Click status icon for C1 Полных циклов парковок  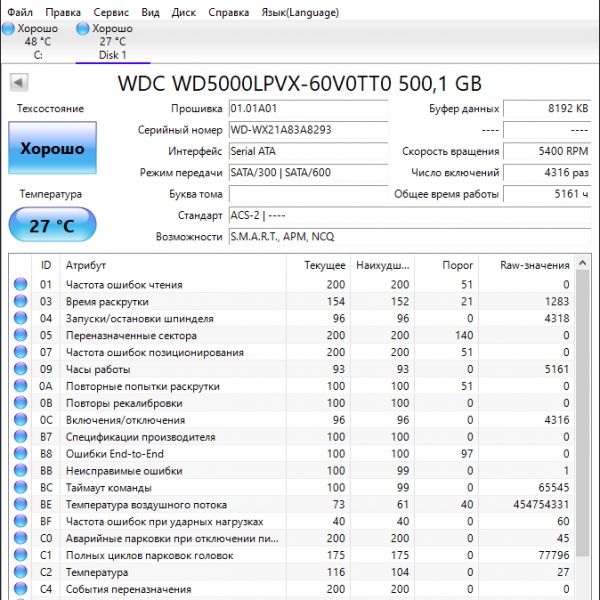[x=20, y=555]
